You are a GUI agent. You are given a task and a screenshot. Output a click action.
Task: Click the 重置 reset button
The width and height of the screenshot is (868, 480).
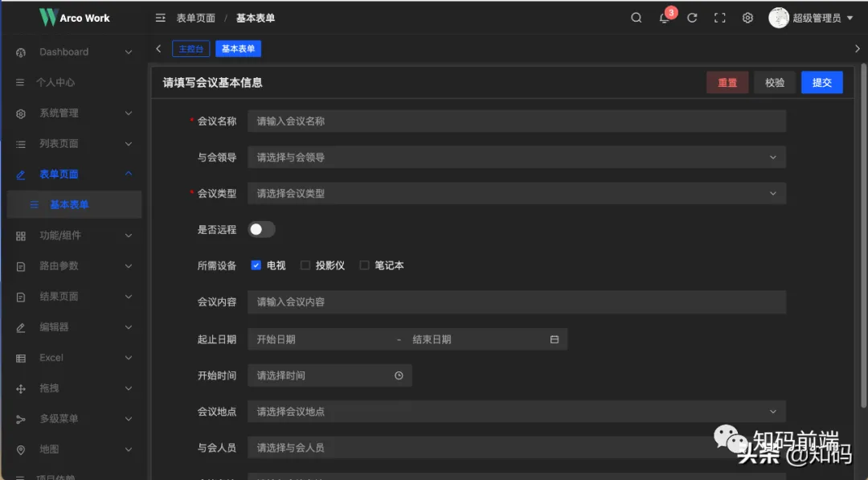pos(727,82)
